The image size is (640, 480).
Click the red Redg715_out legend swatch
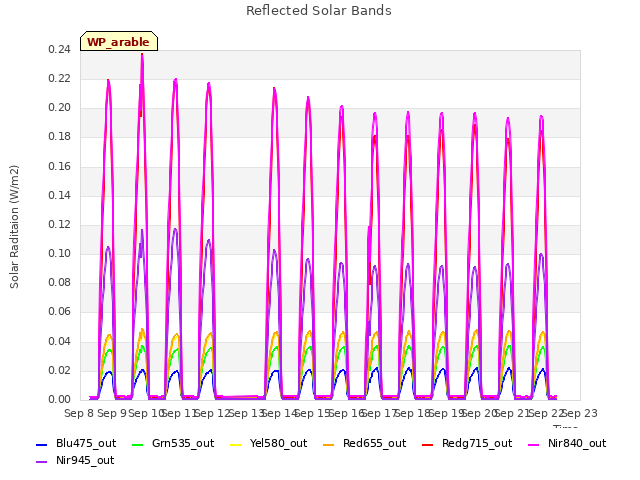pos(427,444)
